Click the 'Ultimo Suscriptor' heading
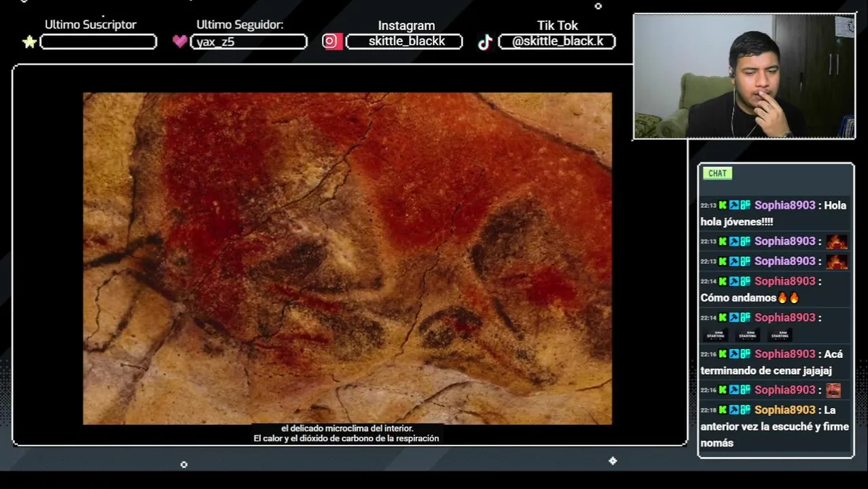868x489 pixels. (90, 24)
